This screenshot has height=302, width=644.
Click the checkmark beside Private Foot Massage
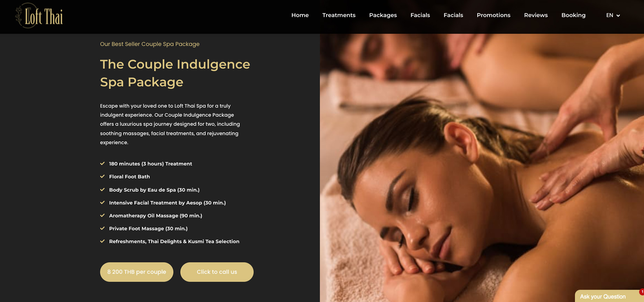point(102,228)
